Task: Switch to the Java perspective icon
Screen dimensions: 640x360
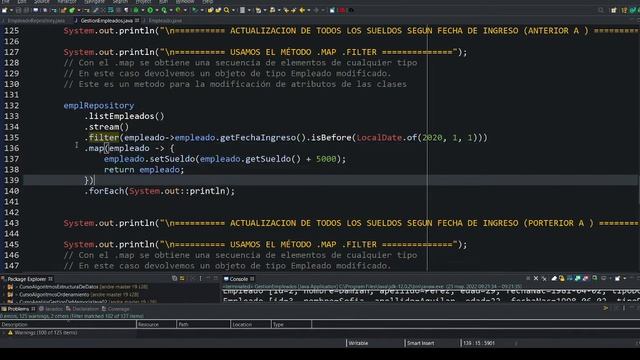Action: [624, 10]
